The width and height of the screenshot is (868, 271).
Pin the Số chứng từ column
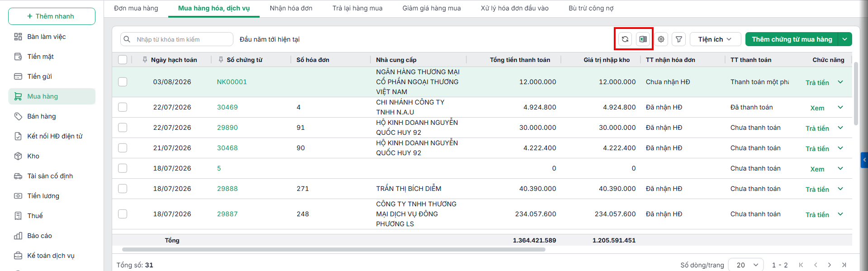pos(221,60)
